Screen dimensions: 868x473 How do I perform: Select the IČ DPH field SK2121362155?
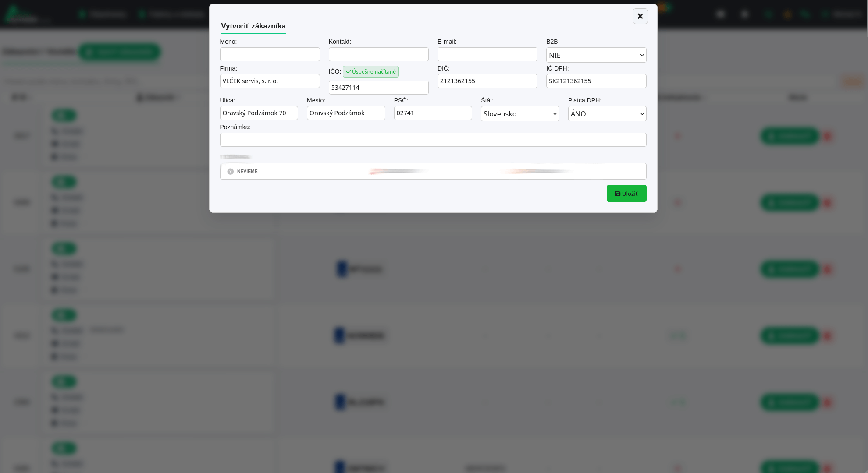596,81
